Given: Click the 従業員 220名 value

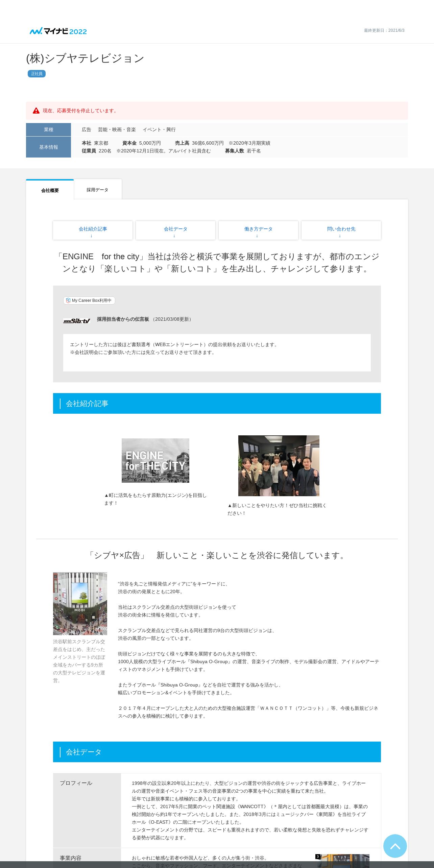Looking at the screenshot, I should pos(97,151).
